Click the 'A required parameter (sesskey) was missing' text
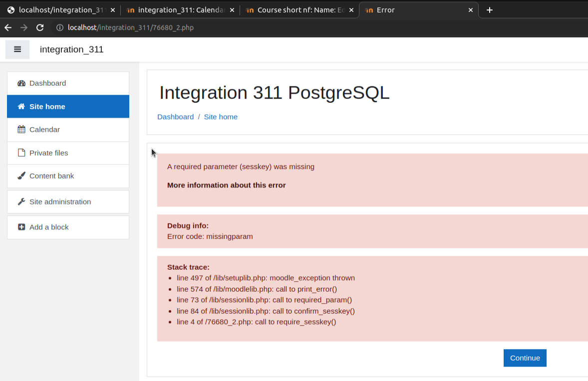The image size is (588, 381). pos(241,167)
